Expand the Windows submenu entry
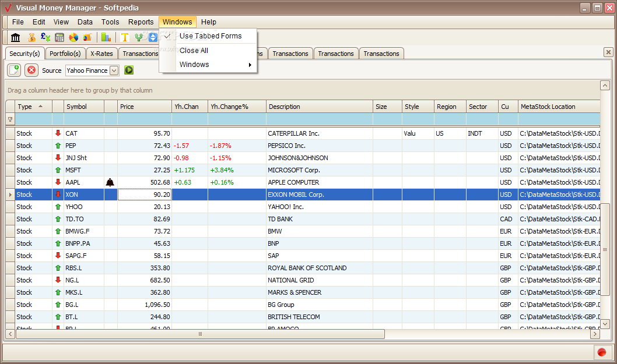This screenshot has width=617, height=364. (x=209, y=65)
